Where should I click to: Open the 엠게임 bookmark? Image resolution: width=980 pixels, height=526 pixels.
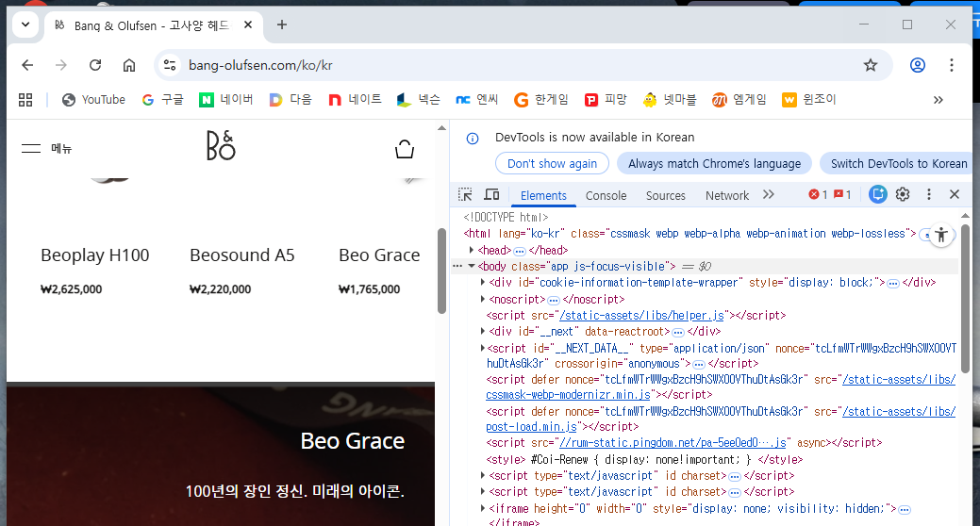coord(739,100)
